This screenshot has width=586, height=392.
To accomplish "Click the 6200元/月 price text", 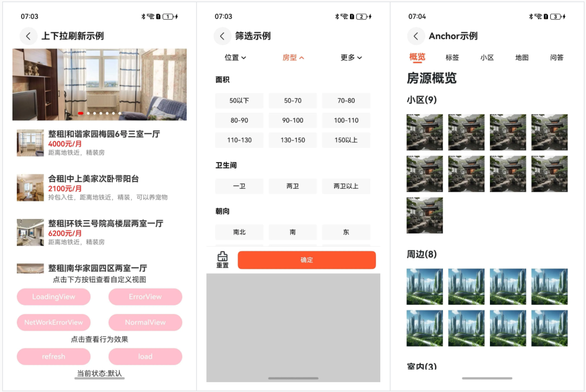I will click(x=65, y=233).
